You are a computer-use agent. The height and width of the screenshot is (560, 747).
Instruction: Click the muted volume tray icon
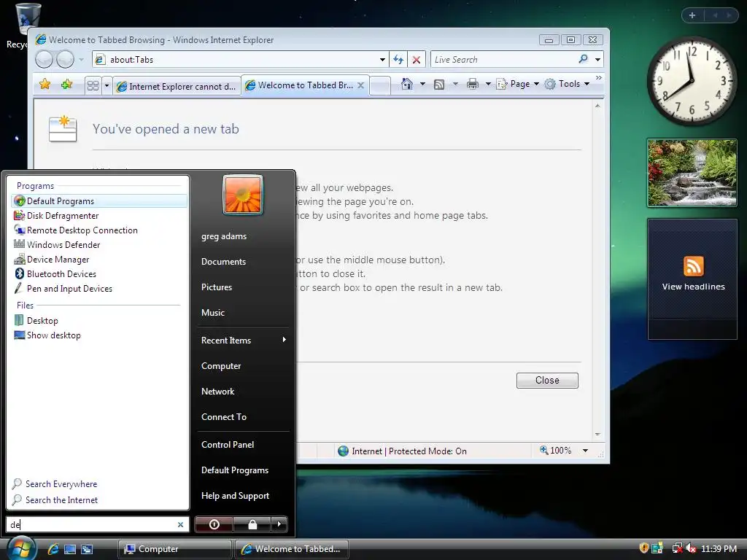click(691, 548)
